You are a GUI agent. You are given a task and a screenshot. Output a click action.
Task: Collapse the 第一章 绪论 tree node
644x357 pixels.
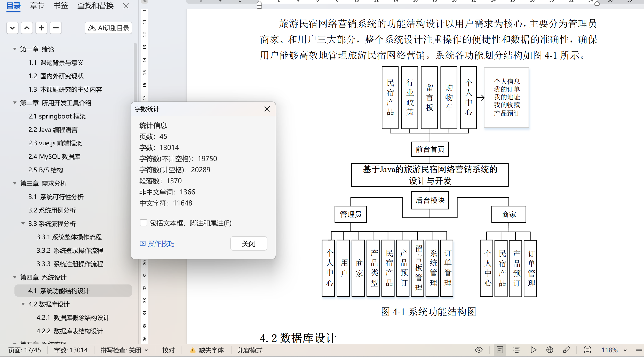(x=15, y=49)
